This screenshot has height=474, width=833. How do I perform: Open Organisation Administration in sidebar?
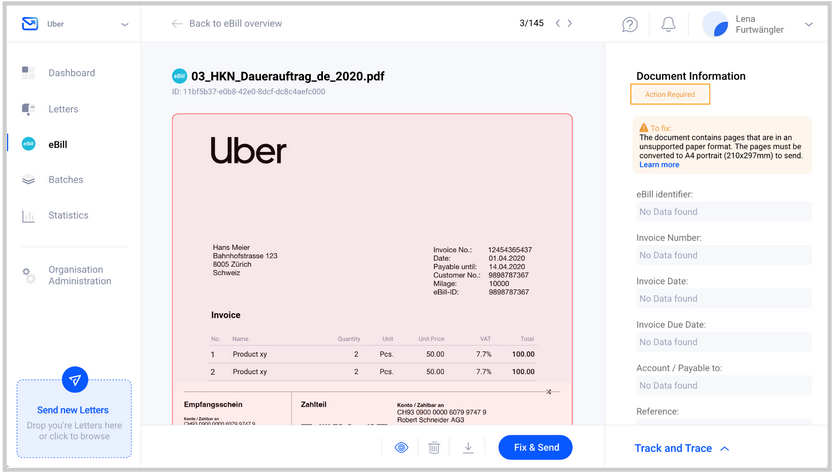tap(80, 275)
